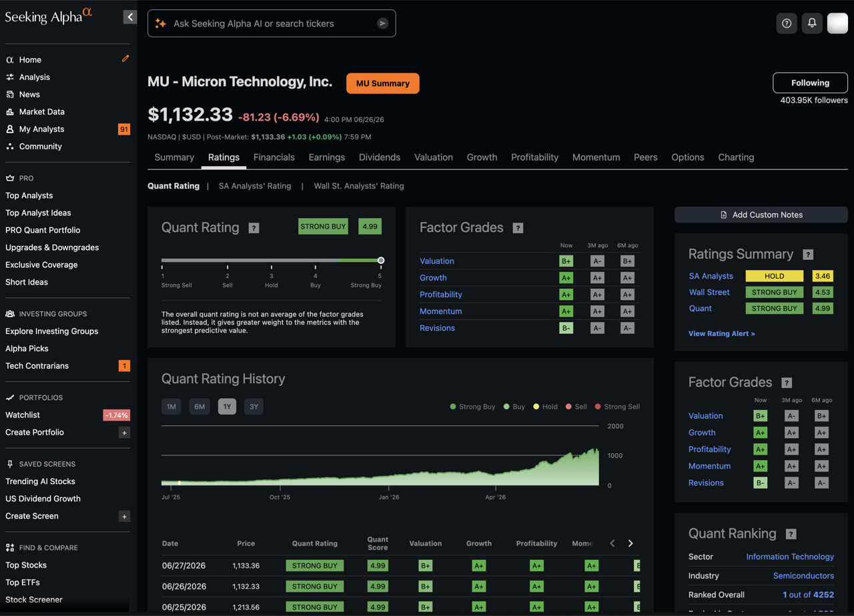854x616 pixels.
Task: Open Home from the sidebar
Action: click(30, 60)
